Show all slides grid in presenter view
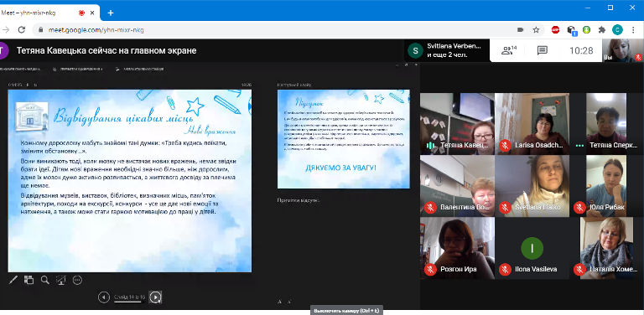The height and width of the screenshot is (315, 644). 29,280
